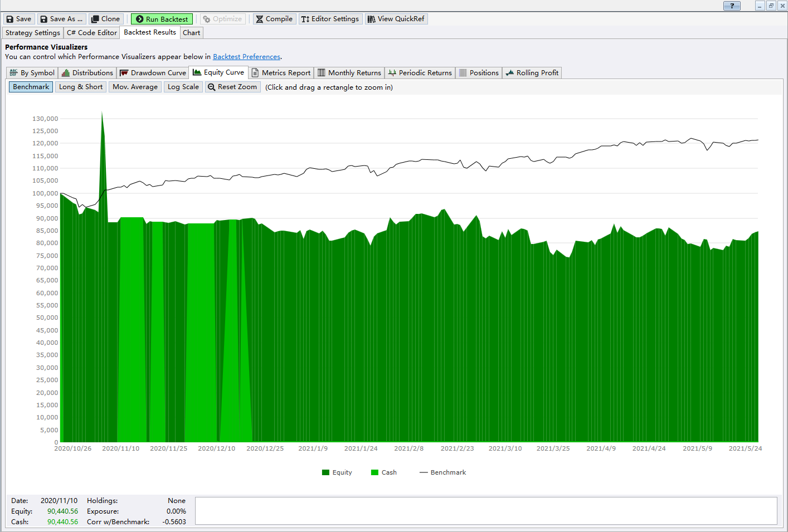Switch to the Drawdown Curve tab
The image size is (788, 532).
tap(153, 73)
